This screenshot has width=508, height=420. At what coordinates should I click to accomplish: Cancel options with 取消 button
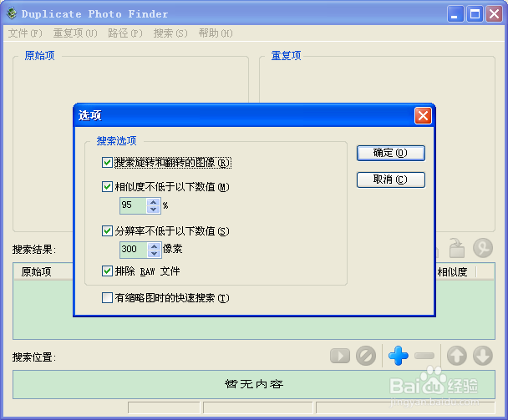pos(391,180)
